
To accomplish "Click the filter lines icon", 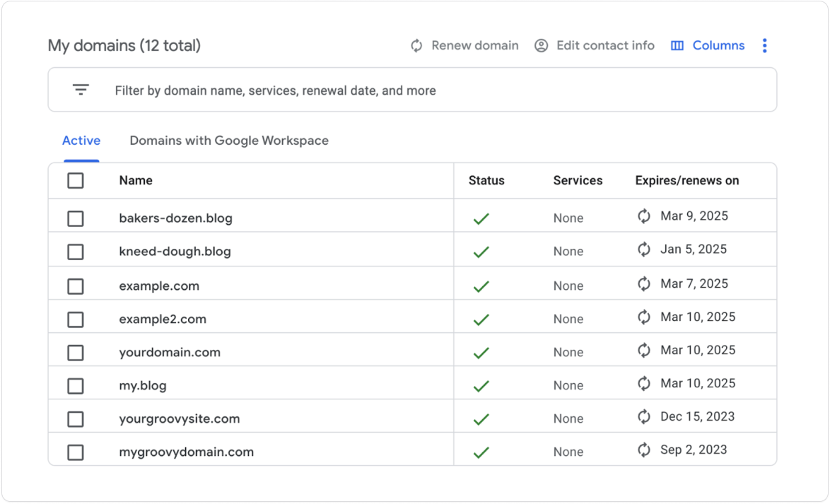I will 81,90.
